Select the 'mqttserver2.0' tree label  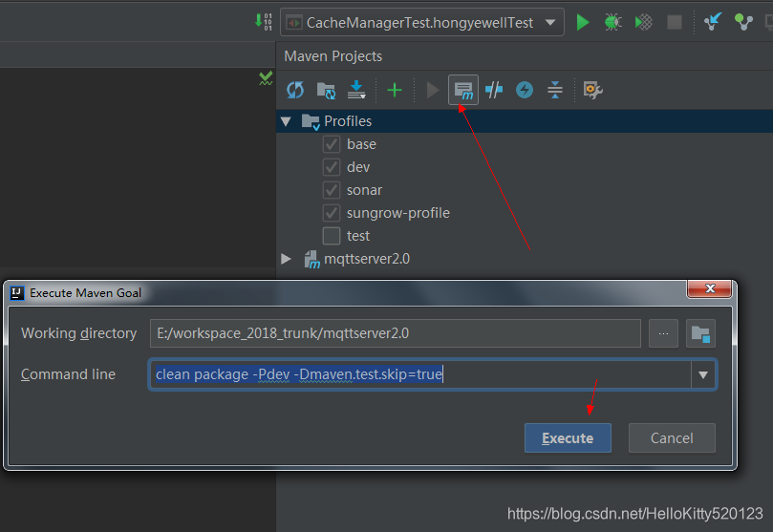367,259
